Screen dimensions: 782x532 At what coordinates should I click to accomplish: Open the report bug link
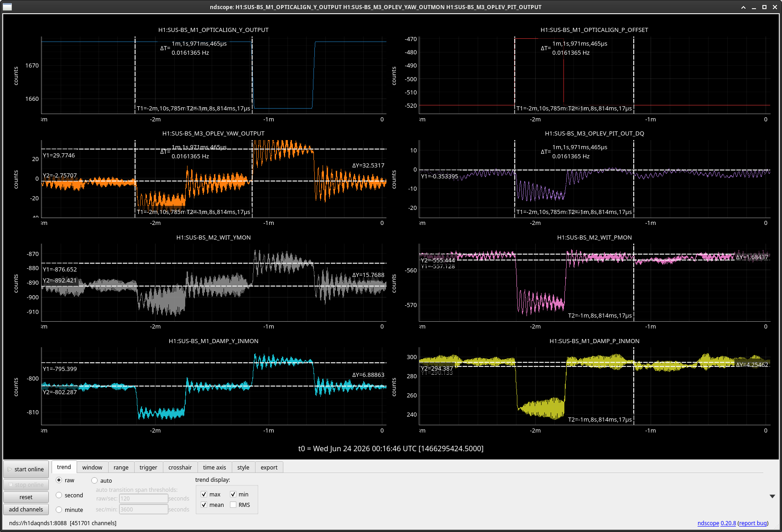pyautogui.click(x=753, y=523)
